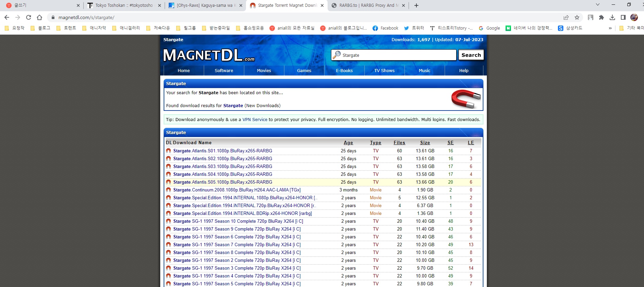Click magnet icon for SG-1 Season 7 row
Image resolution: width=644 pixels, height=287 pixels.
(168, 244)
